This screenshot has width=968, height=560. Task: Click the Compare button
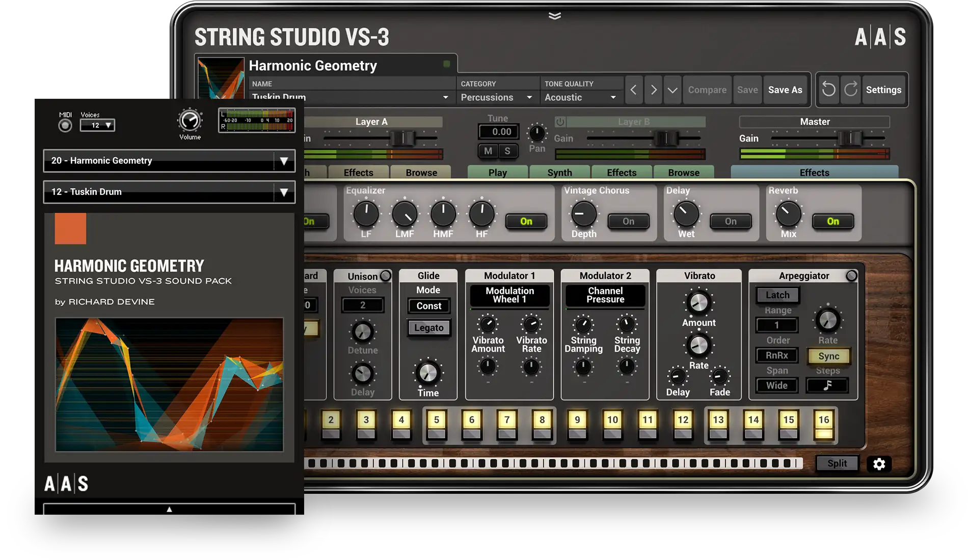(x=707, y=90)
